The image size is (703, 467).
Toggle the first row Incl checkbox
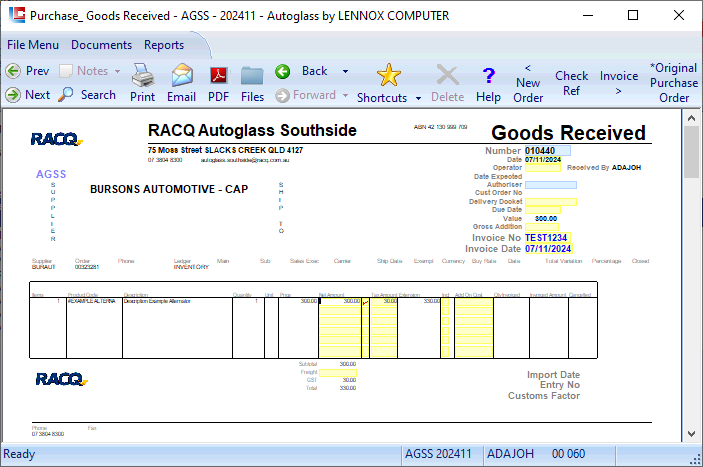[445, 302]
